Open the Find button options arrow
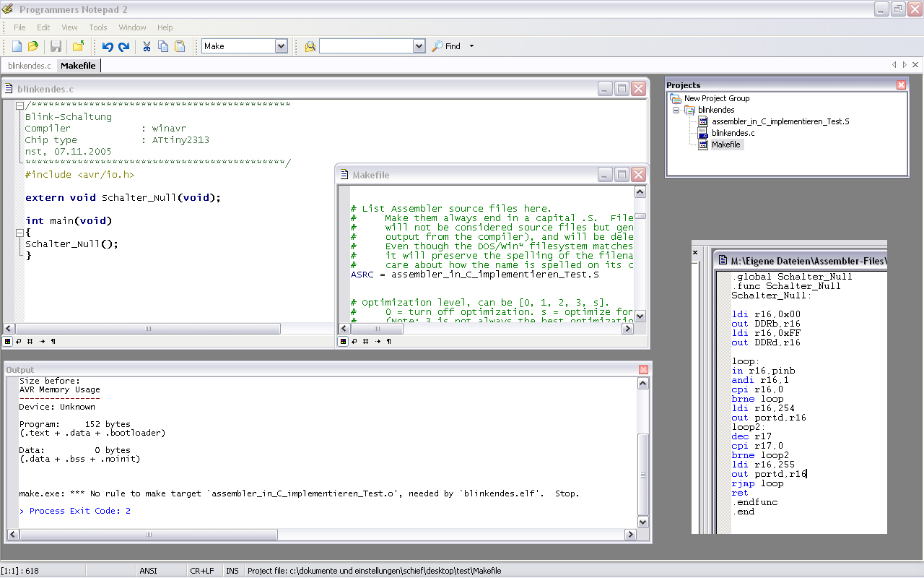924x578 pixels. coord(472,46)
